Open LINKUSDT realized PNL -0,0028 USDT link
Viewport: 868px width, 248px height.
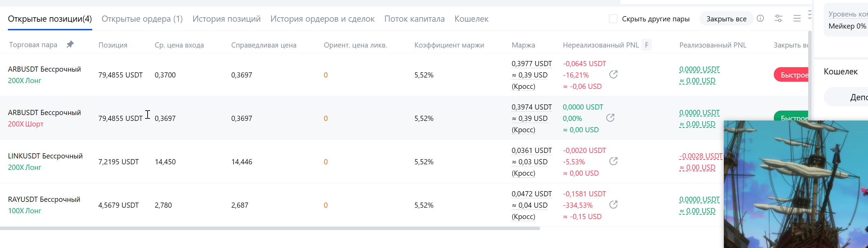coord(701,156)
